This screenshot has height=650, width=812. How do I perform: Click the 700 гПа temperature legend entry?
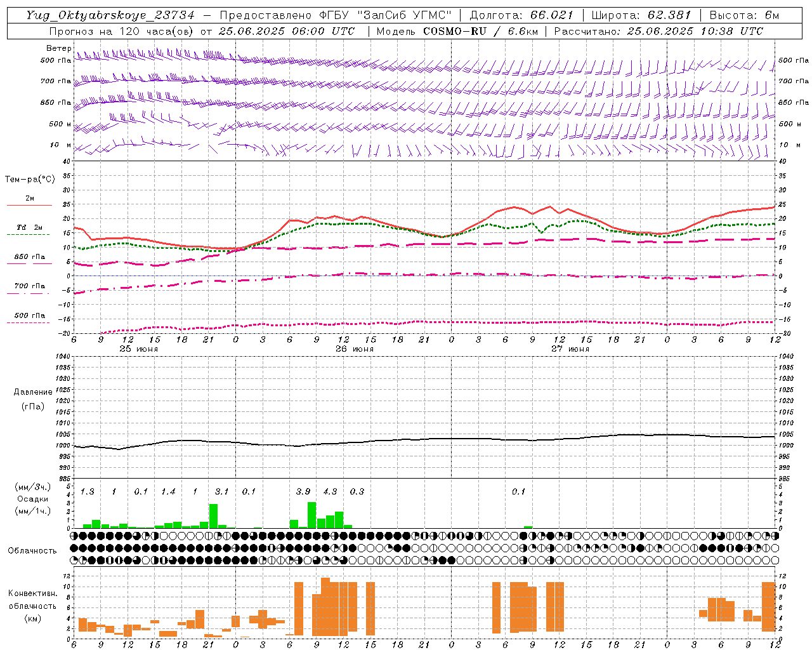[x=29, y=286]
